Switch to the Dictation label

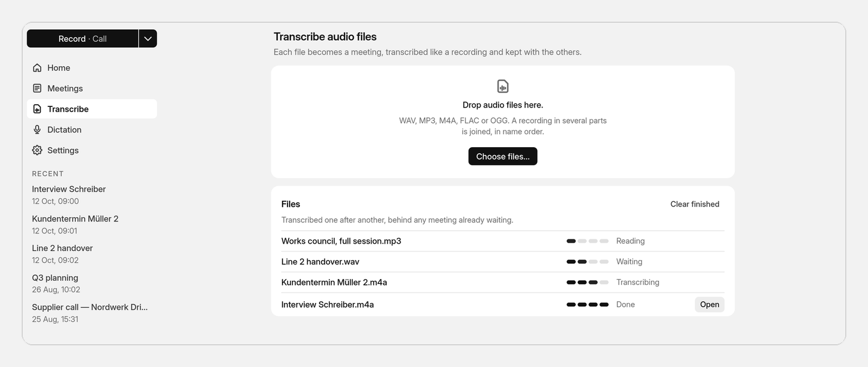click(64, 130)
